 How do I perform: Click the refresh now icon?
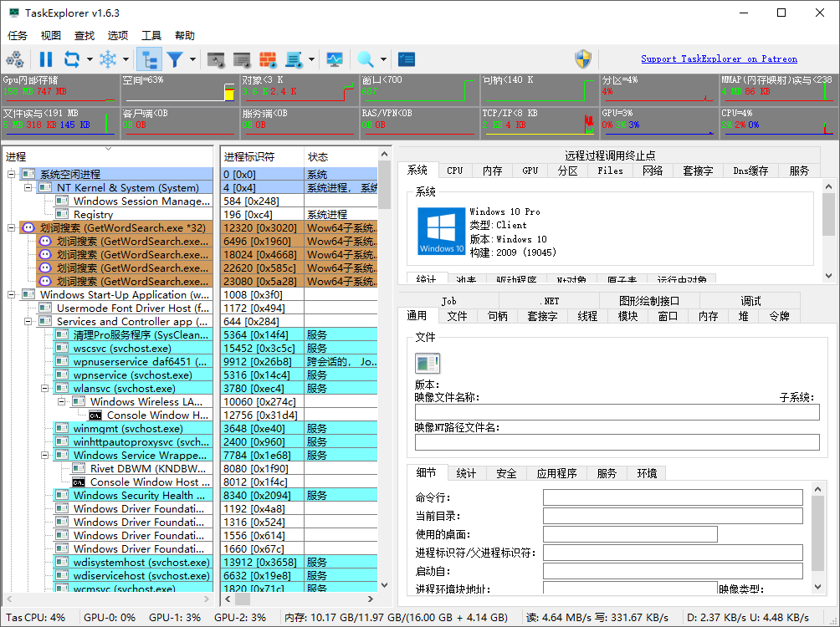(72, 59)
